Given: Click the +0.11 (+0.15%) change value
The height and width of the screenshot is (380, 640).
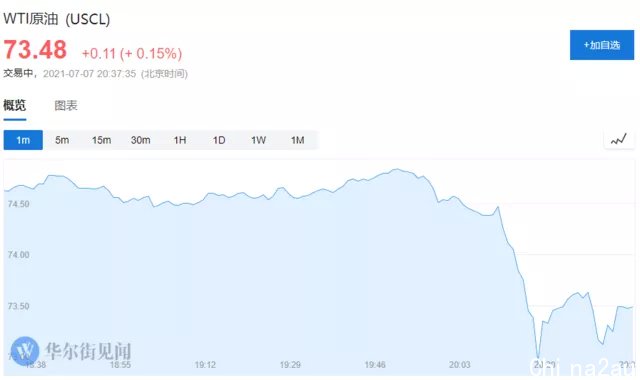Looking at the screenshot, I should coord(132,53).
